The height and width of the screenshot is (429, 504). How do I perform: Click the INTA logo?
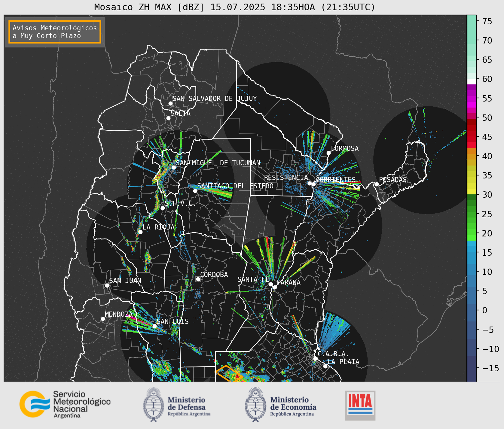point(360,405)
